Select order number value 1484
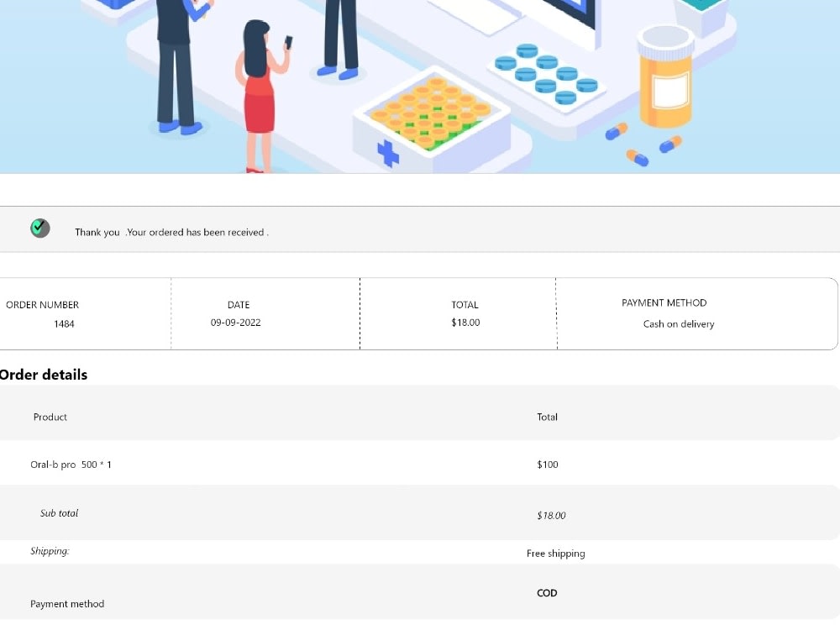The height and width of the screenshot is (630, 840). (x=64, y=324)
